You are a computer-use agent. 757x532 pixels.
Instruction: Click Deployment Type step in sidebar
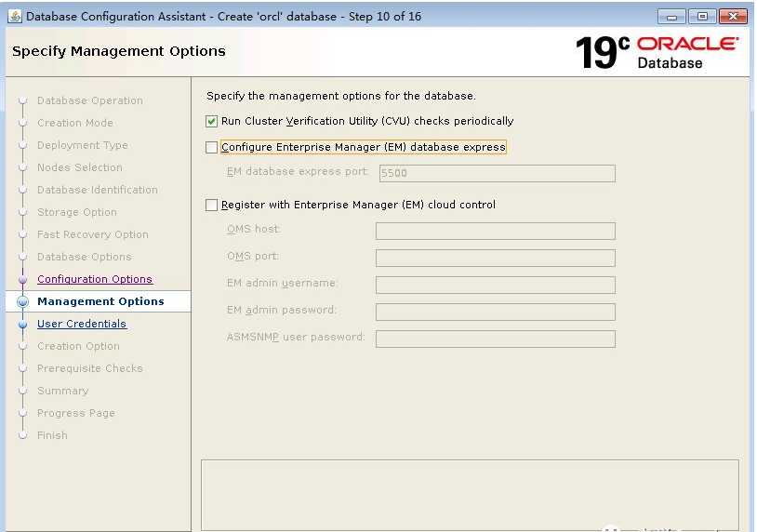coord(83,145)
